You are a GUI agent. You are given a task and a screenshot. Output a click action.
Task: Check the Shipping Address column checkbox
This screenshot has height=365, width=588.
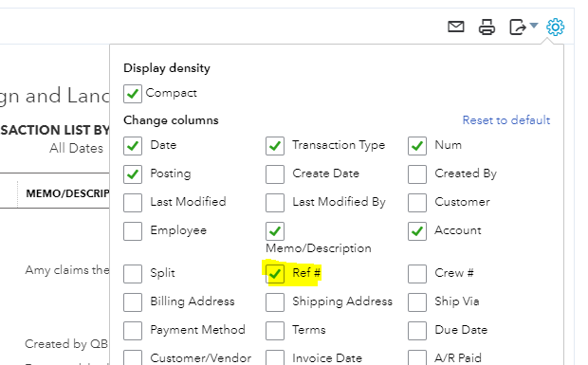[x=275, y=302]
